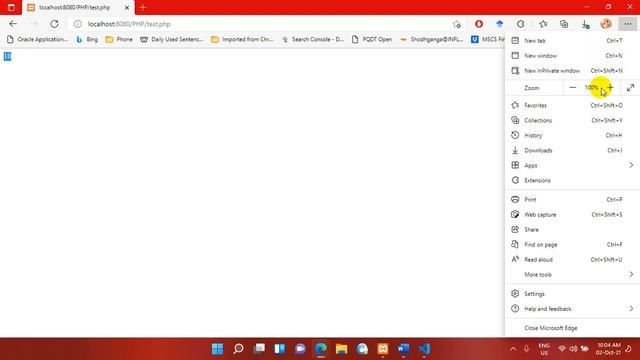Open Task View on taskbar

(x=259, y=349)
